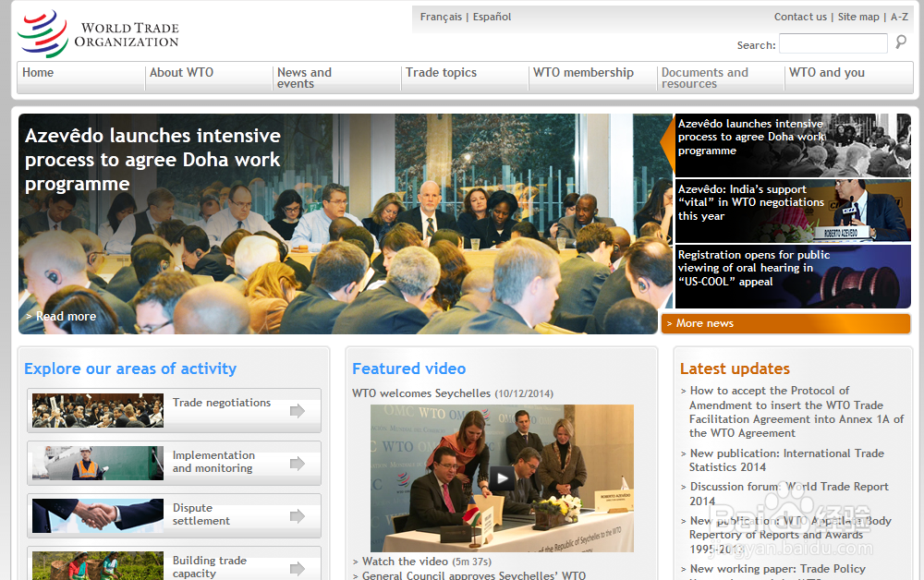Click the WTO logo

coord(98,34)
